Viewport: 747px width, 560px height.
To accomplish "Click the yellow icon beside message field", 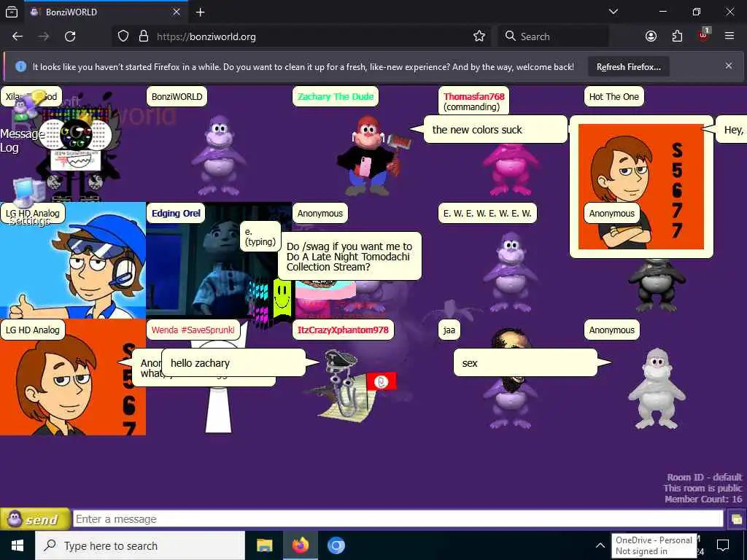I will click(736, 519).
